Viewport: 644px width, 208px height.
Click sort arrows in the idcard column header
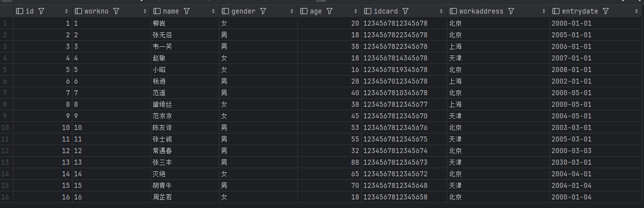click(441, 11)
